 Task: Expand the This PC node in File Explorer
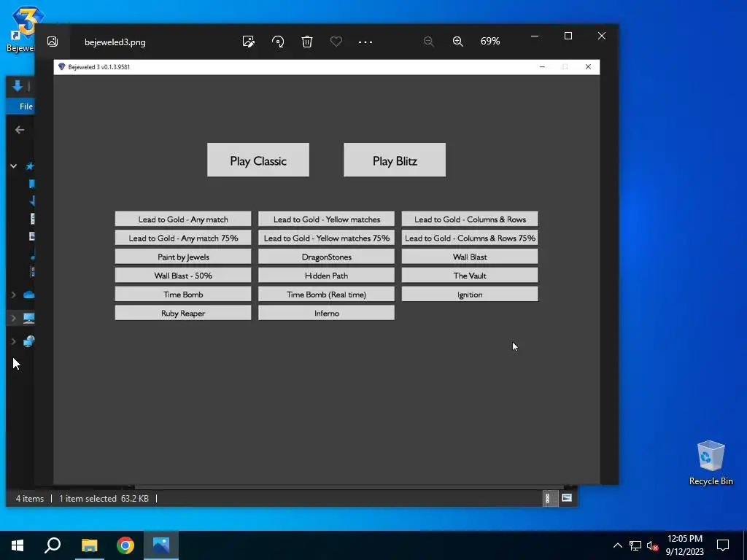[13, 318]
